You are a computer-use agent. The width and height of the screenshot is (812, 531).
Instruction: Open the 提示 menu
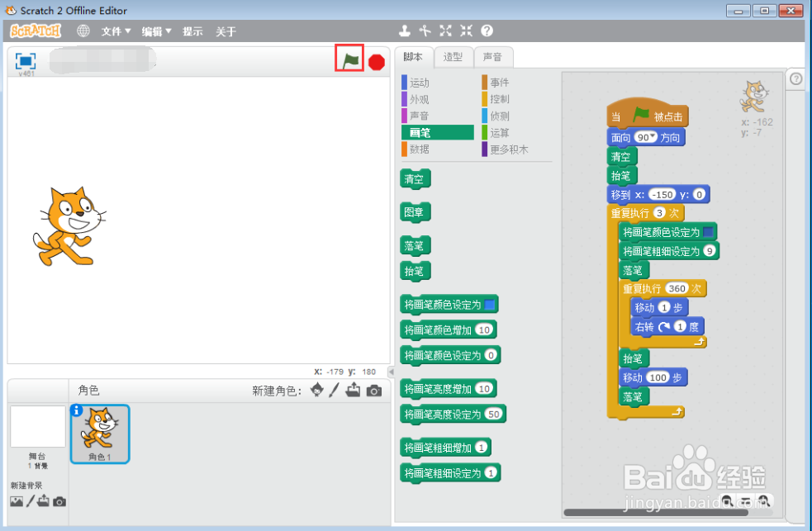point(192,31)
